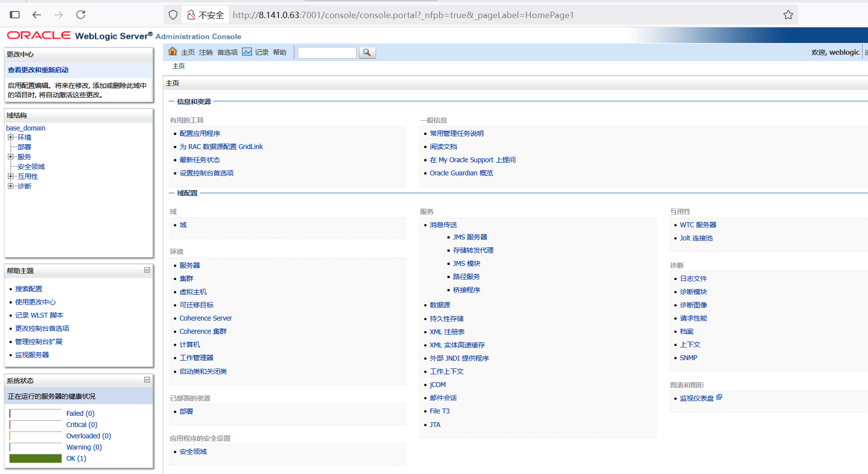
Task: Expand the 诊断 tree node
Action: click(x=10, y=186)
